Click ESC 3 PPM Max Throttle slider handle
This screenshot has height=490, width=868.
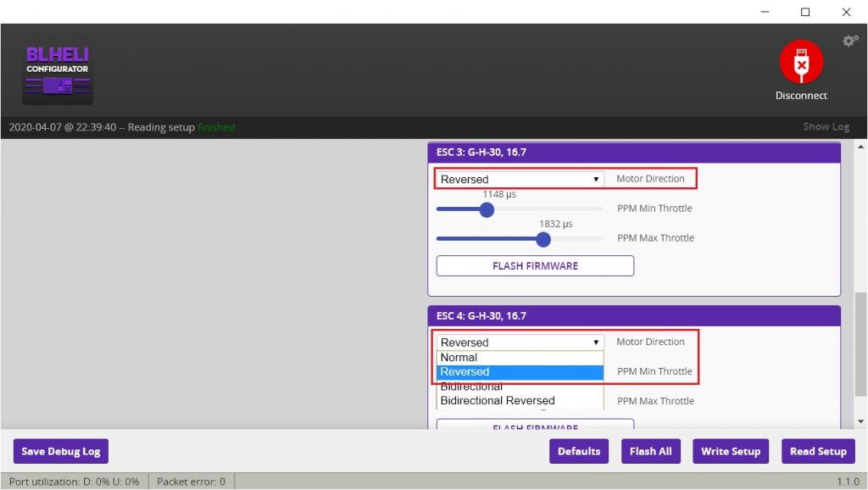[543, 240]
